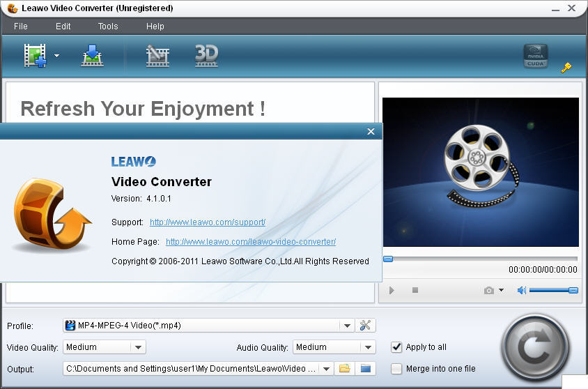Click the 3D settings icon
The height and width of the screenshot is (389, 588).
206,56
